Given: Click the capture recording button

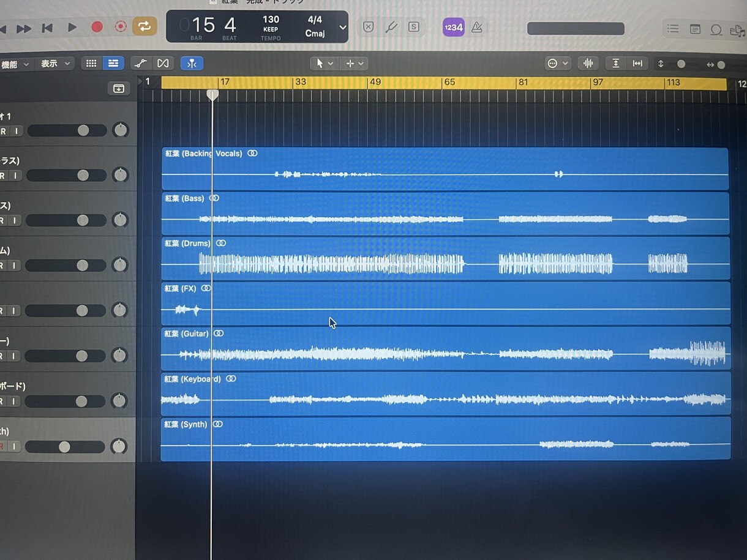Looking at the screenshot, I should coord(121,27).
